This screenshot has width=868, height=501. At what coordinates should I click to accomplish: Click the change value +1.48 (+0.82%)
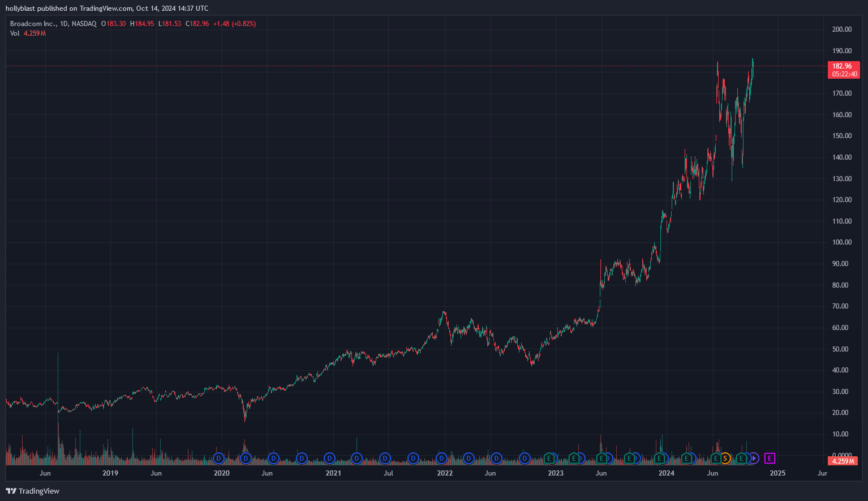(x=234, y=24)
